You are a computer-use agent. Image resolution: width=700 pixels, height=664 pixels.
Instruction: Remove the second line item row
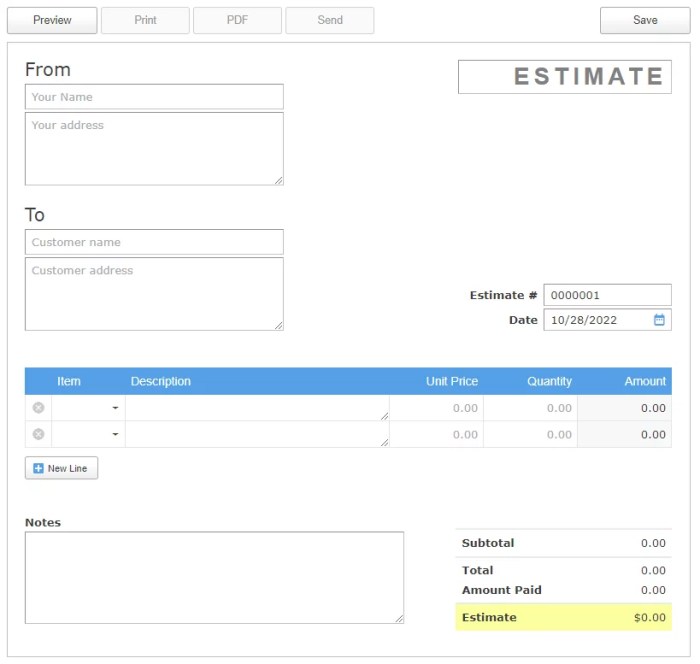tap(38, 434)
